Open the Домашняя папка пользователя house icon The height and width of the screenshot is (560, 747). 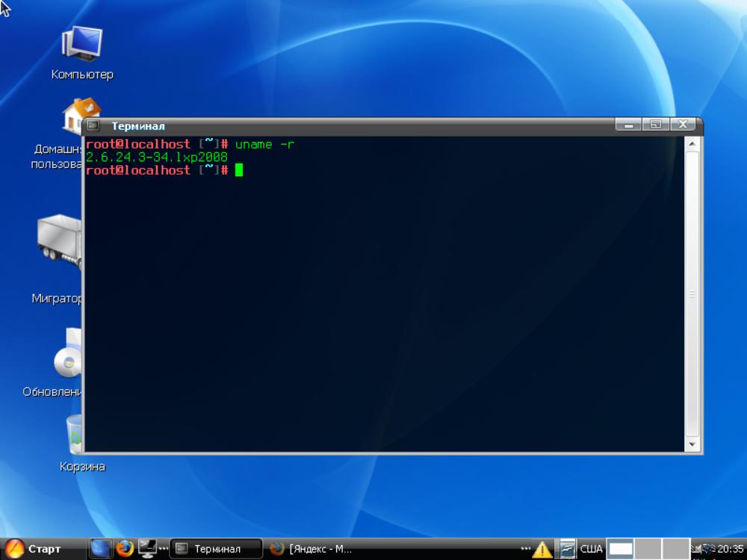(x=72, y=117)
